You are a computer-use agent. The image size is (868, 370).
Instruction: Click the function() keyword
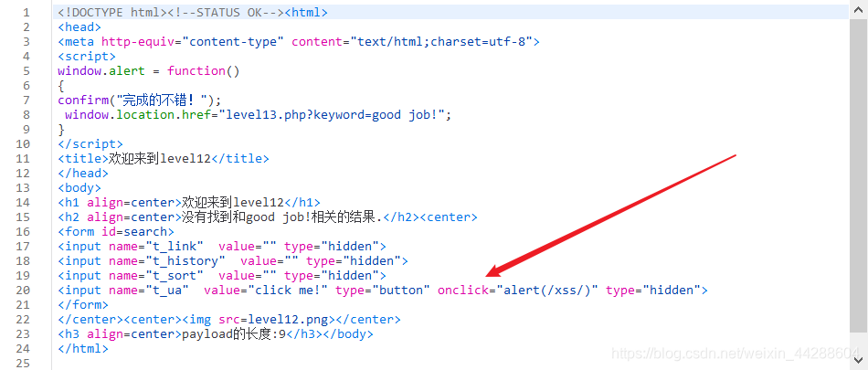click(203, 71)
